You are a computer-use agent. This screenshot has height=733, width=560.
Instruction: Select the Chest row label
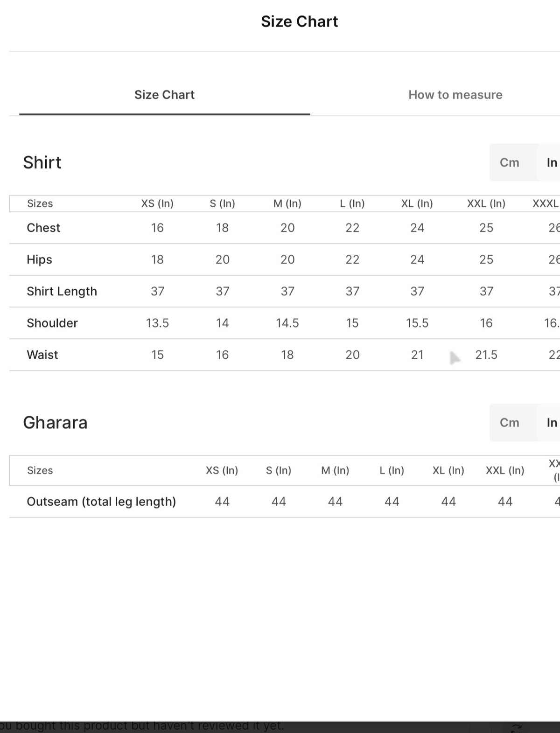point(43,228)
